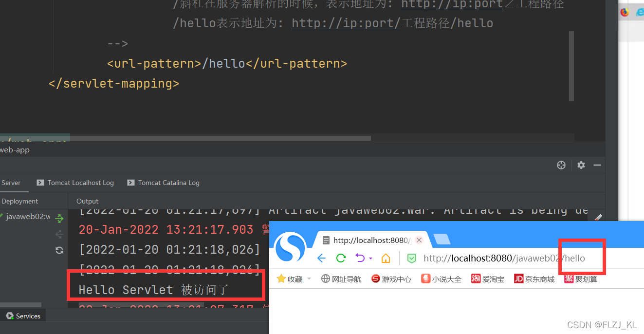Click the browser back arrow
Screen dimensions: 644x334
tap(321, 258)
